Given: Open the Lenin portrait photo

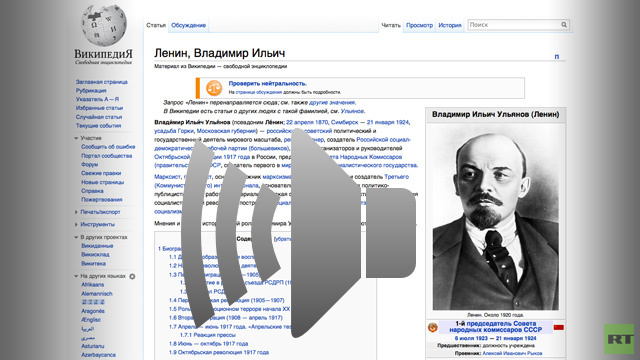Looking at the screenshot, I should coord(496,216).
